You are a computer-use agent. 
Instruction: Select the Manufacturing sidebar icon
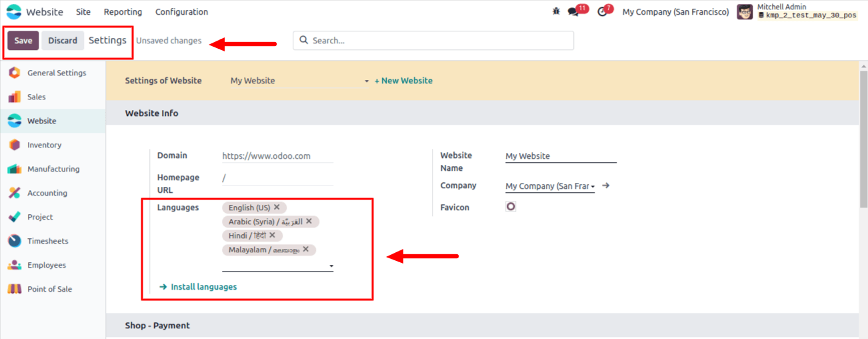pos(15,169)
